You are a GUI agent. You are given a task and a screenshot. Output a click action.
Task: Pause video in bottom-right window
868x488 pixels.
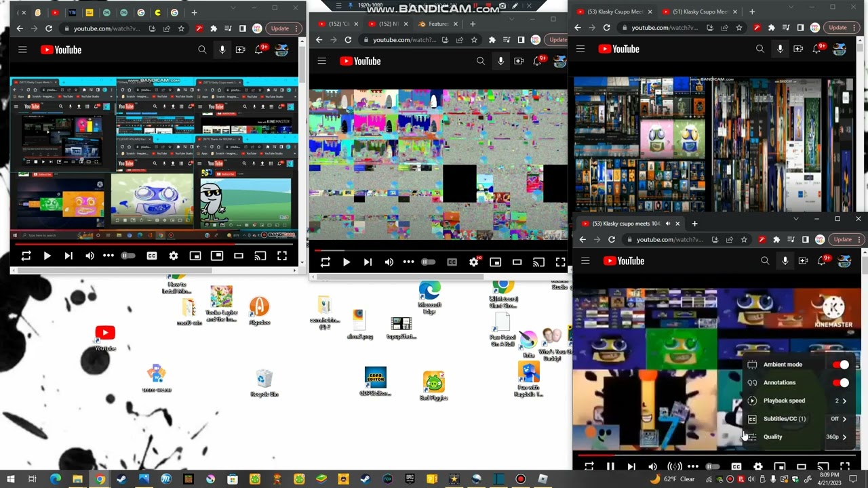[x=610, y=466]
